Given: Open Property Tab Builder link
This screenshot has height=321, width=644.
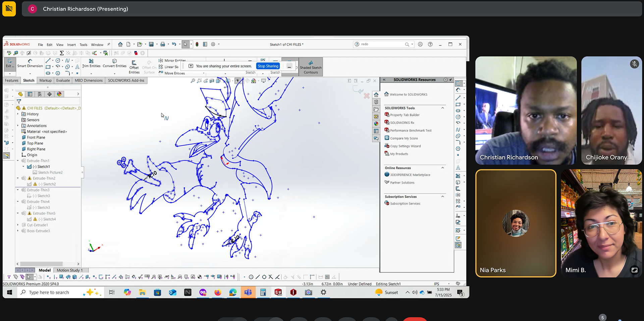Looking at the screenshot, I should tap(405, 115).
